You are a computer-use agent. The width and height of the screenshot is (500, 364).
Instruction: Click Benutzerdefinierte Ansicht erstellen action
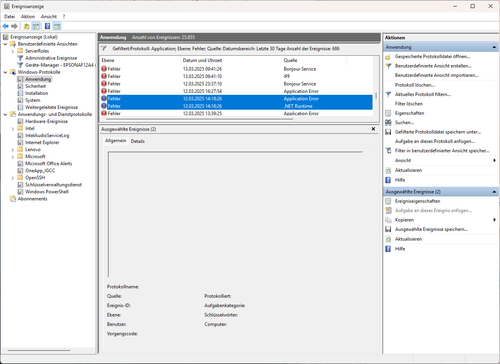[x=433, y=66]
